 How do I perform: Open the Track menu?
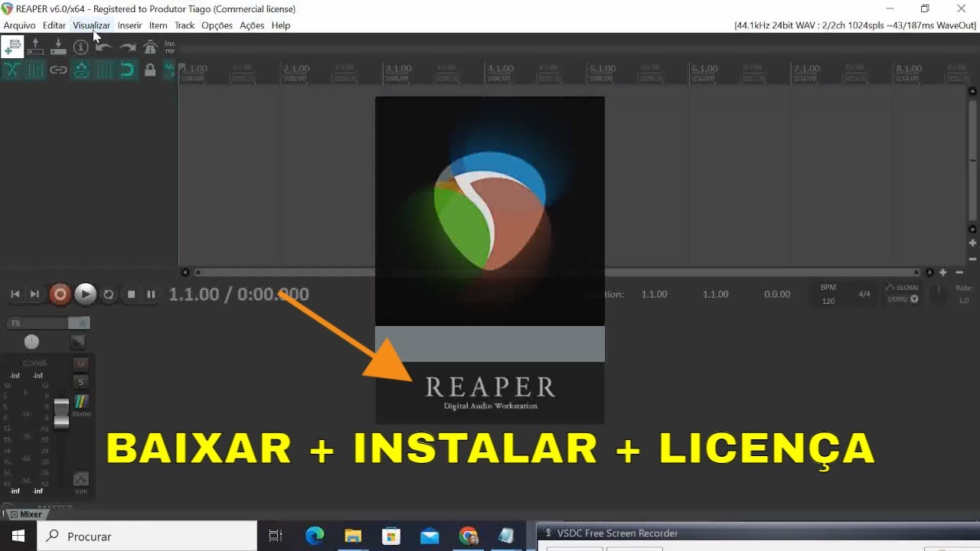coord(185,25)
